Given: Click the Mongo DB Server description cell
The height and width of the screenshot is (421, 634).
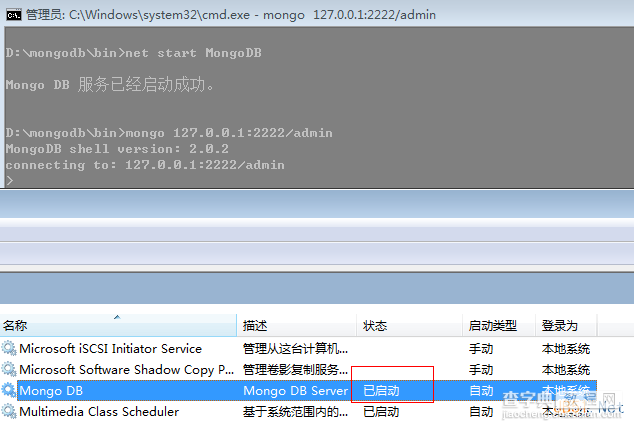Looking at the screenshot, I should coord(296,391).
